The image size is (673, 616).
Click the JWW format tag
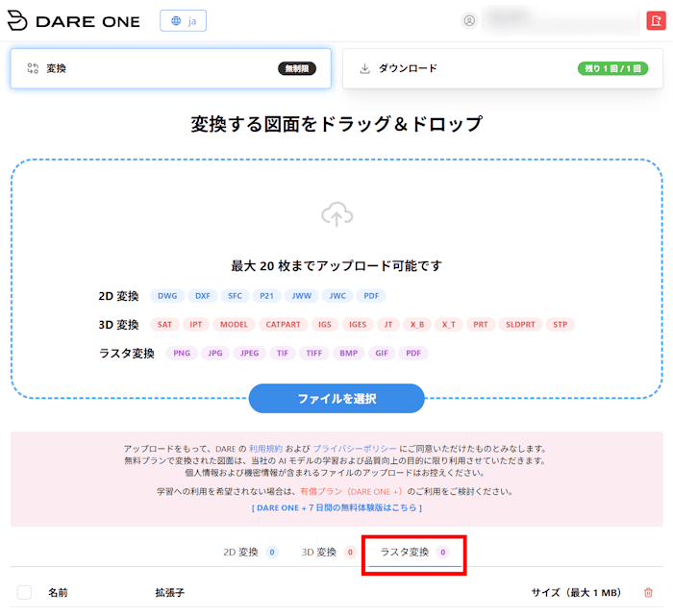[x=302, y=296]
